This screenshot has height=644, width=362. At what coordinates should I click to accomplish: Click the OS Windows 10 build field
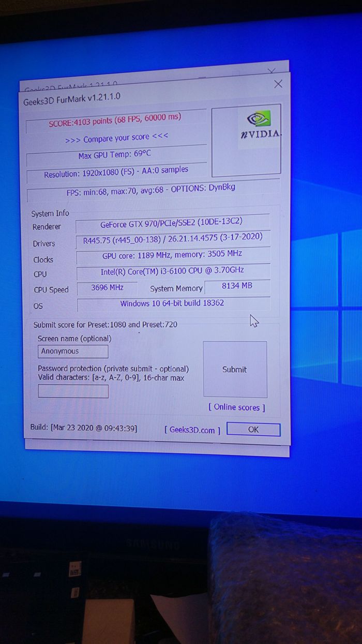point(172,303)
